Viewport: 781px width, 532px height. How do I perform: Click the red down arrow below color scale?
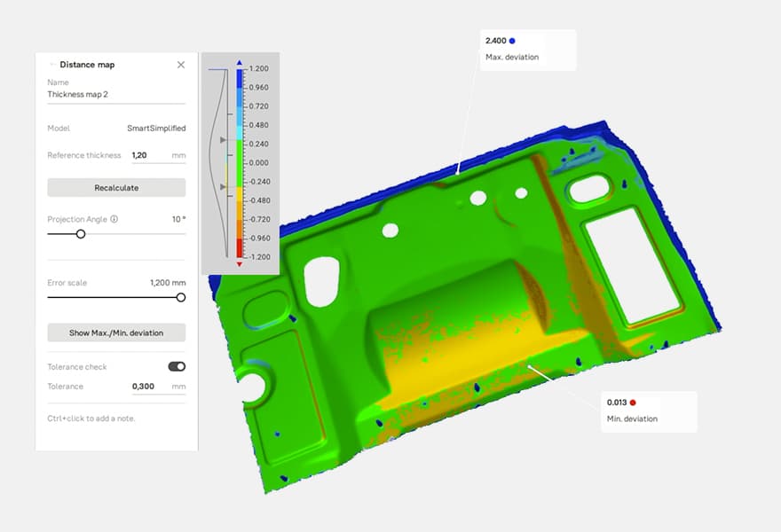point(239,264)
